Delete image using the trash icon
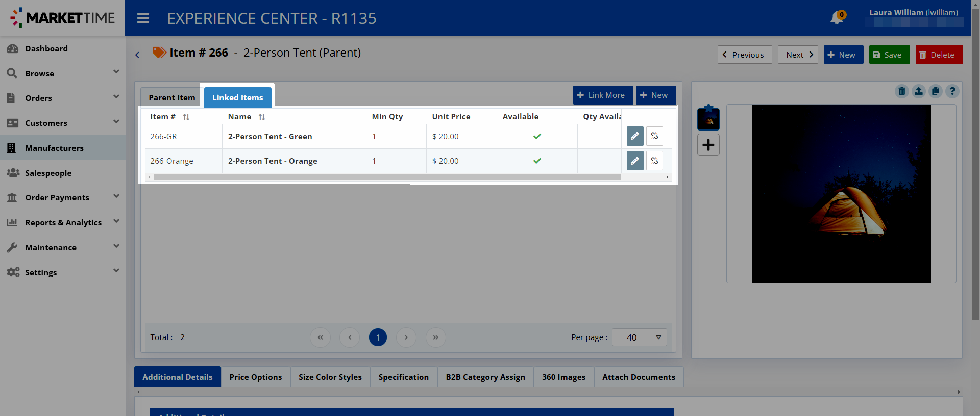The height and width of the screenshot is (416, 980). point(902,91)
